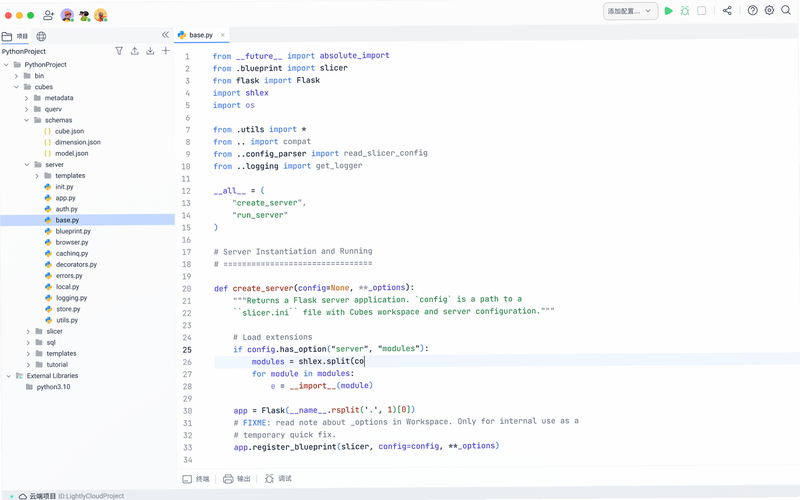Image resolution: width=800 pixels, height=500 pixels.
Task: Expand the sql folder
Action: (x=28, y=343)
